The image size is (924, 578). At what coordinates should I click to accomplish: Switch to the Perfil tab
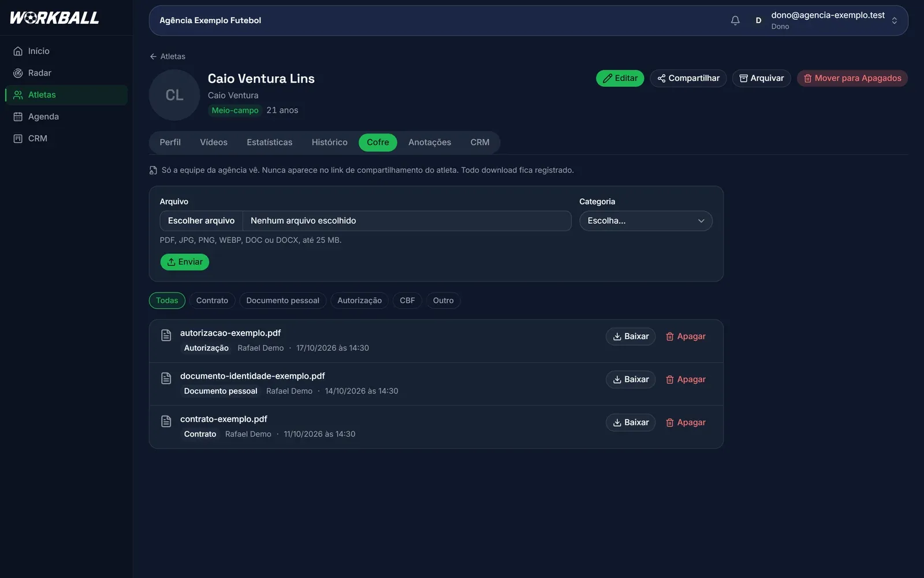[170, 142]
